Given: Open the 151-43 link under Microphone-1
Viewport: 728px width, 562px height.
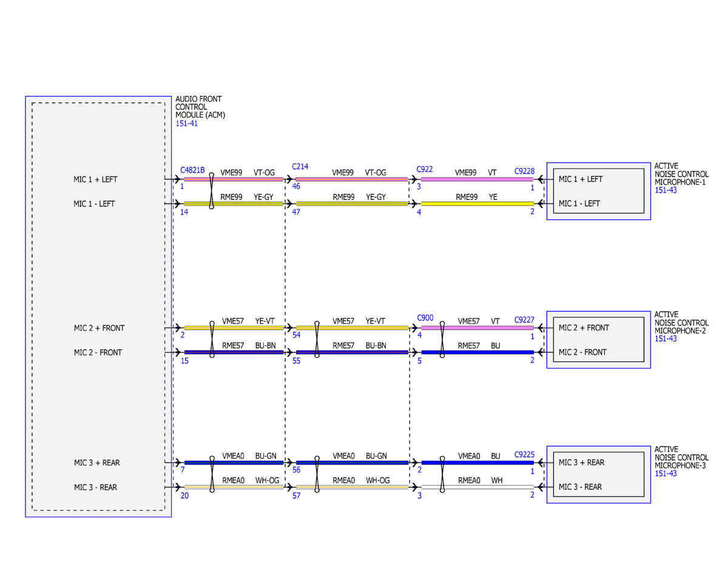Looking at the screenshot, I should pyautogui.click(x=665, y=190).
